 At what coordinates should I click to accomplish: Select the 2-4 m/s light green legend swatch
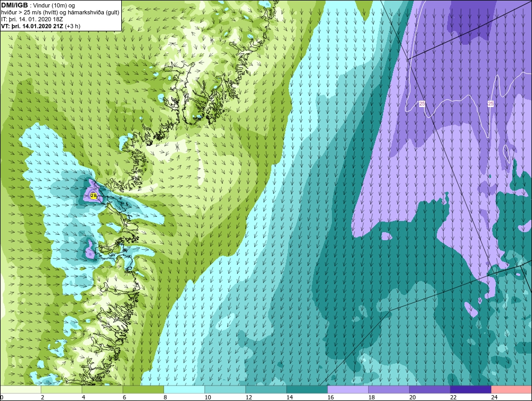pos(61,389)
